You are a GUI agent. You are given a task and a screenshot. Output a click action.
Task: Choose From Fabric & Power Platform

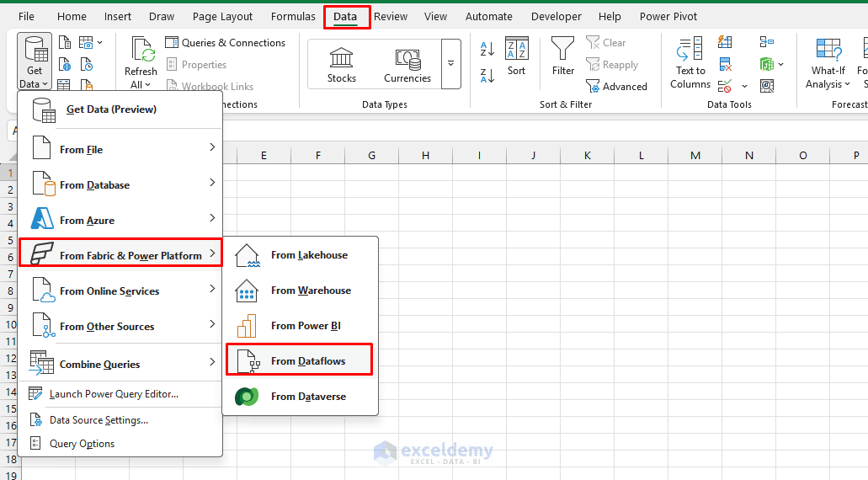point(120,253)
